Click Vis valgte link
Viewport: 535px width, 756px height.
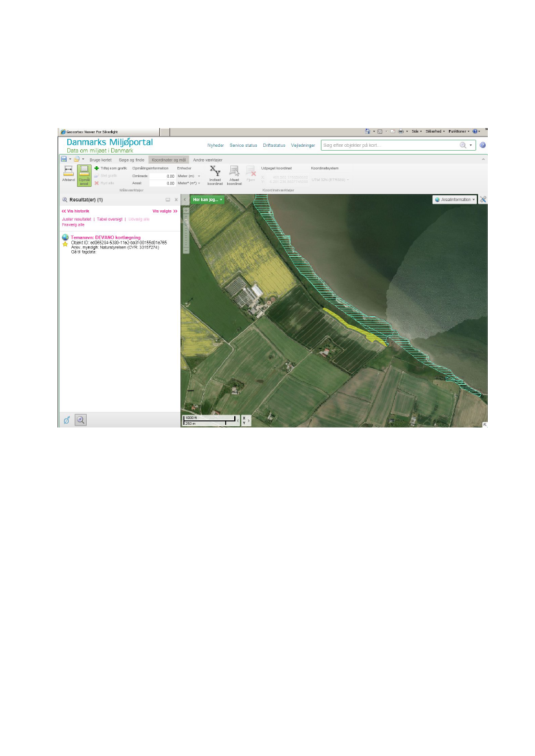click(165, 211)
